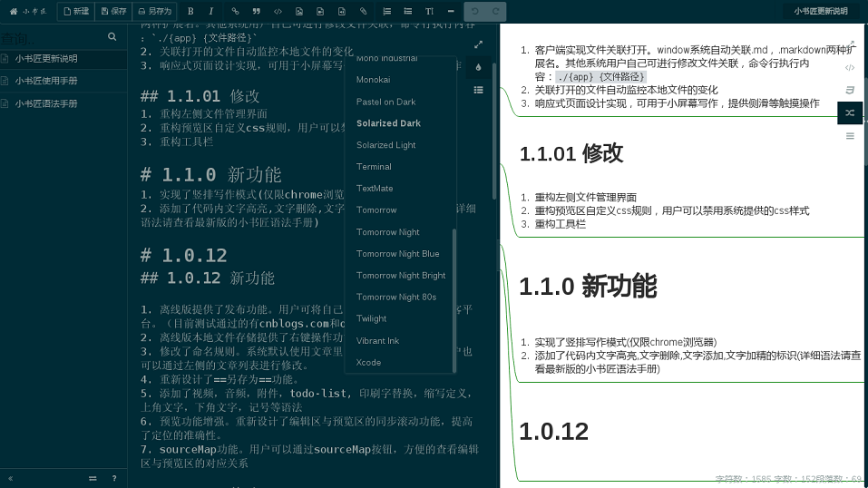Expand the preview to fullscreen arrows icon

coord(851,44)
